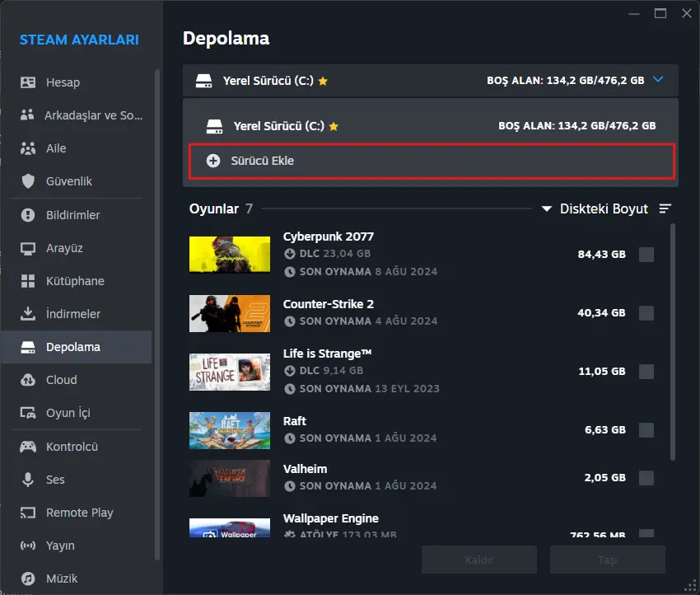
Task: Click the 2,05 GB size value
Action: click(x=605, y=477)
